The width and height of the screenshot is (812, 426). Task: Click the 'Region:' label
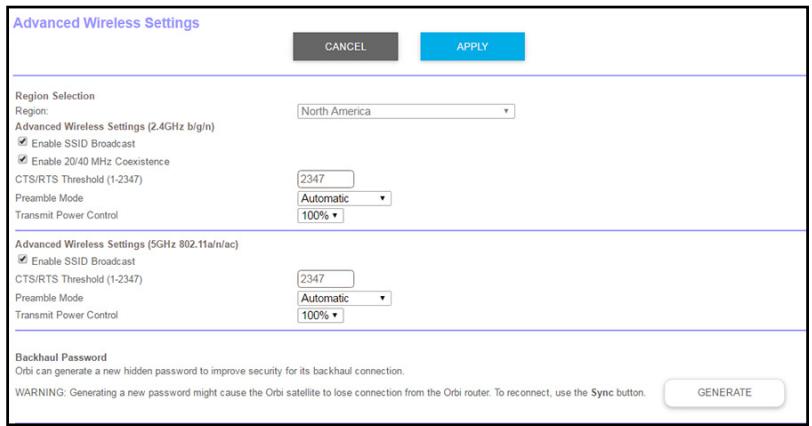click(32, 111)
